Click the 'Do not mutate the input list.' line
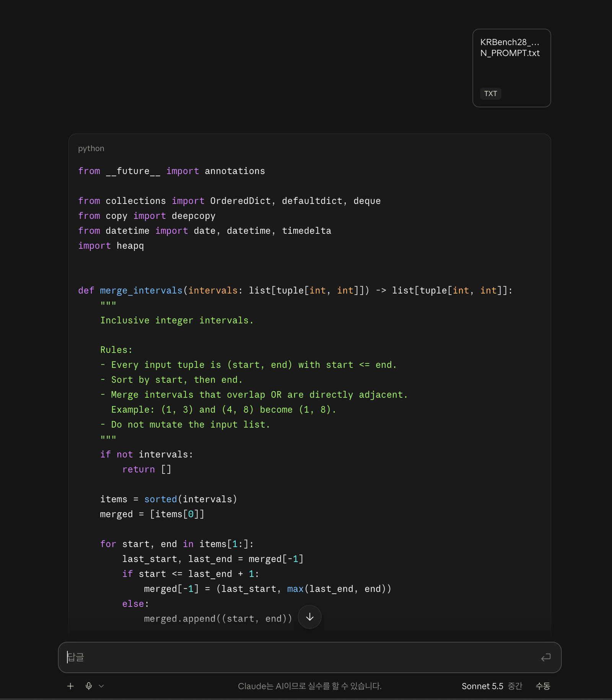612x700 pixels. tap(185, 425)
